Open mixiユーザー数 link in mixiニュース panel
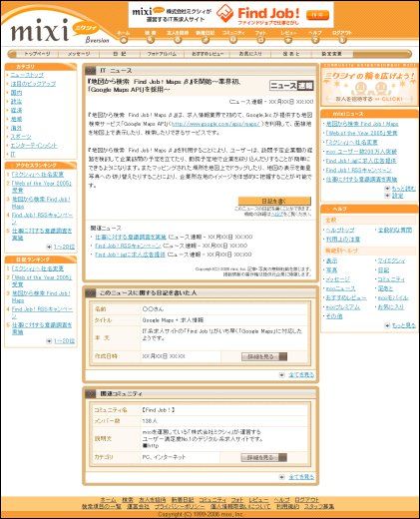The height and width of the screenshot is (519, 420). pyautogui.click(x=361, y=152)
